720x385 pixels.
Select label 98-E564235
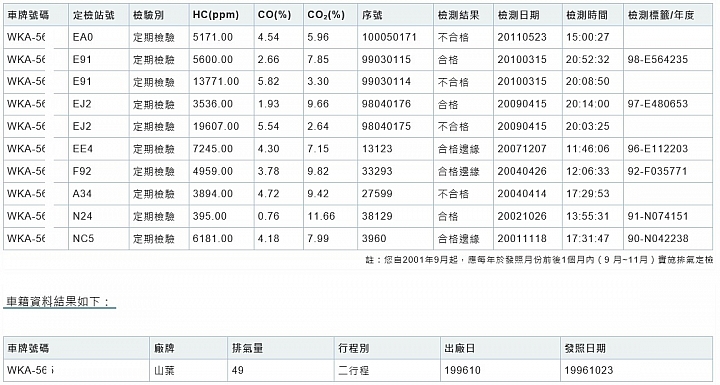[x=658, y=60]
